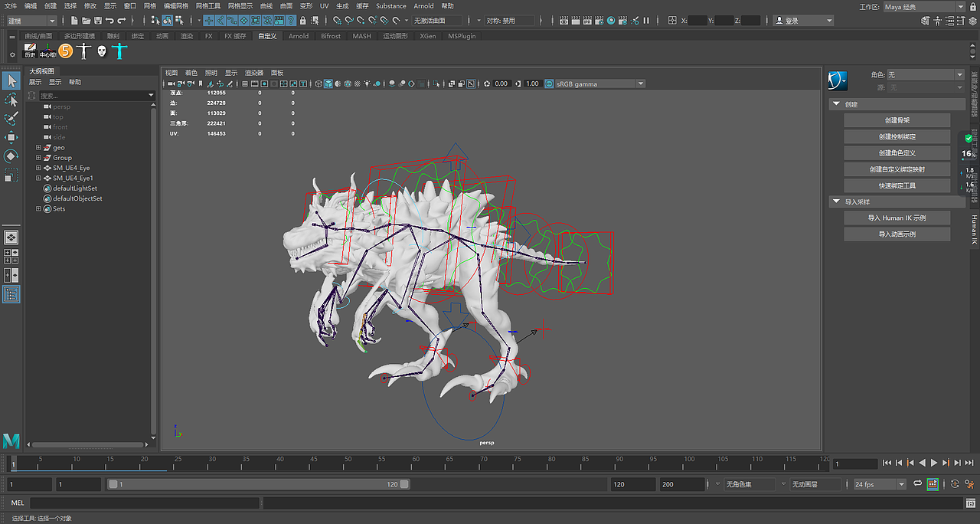Click the Save scene icon
The height and width of the screenshot is (524, 980).
(x=98, y=21)
